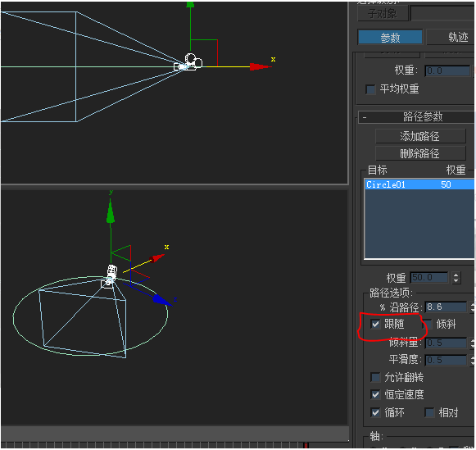Click the 添加路径 button

coord(420,136)
